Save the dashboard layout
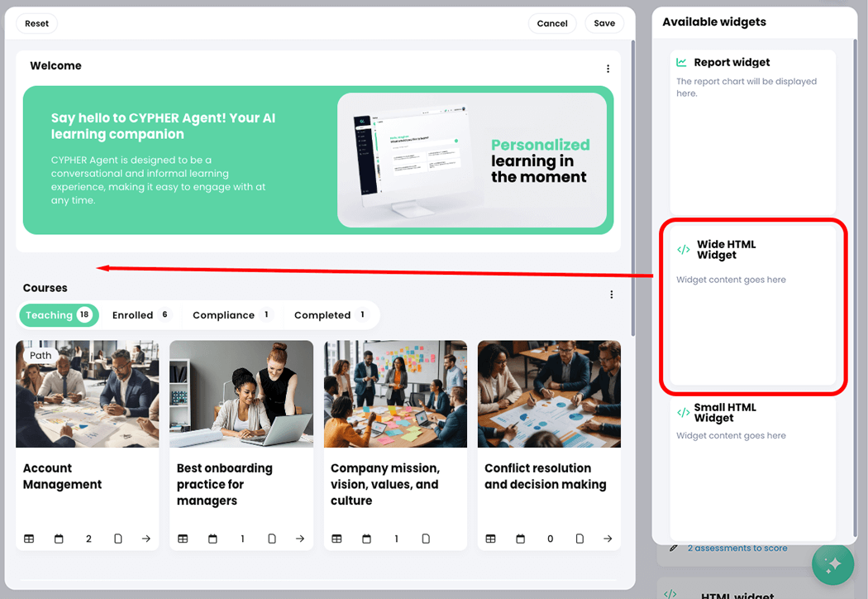Screen dimensions: 868x599 pos(604,23)
